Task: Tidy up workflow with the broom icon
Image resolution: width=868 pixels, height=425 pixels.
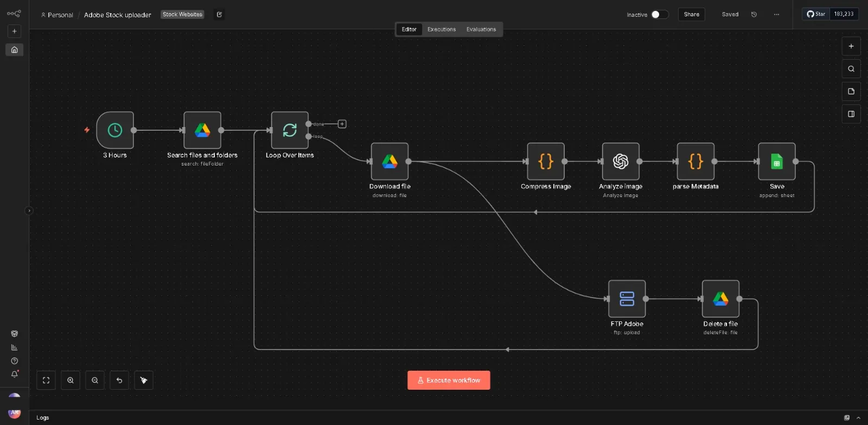Action: [144, 380]
